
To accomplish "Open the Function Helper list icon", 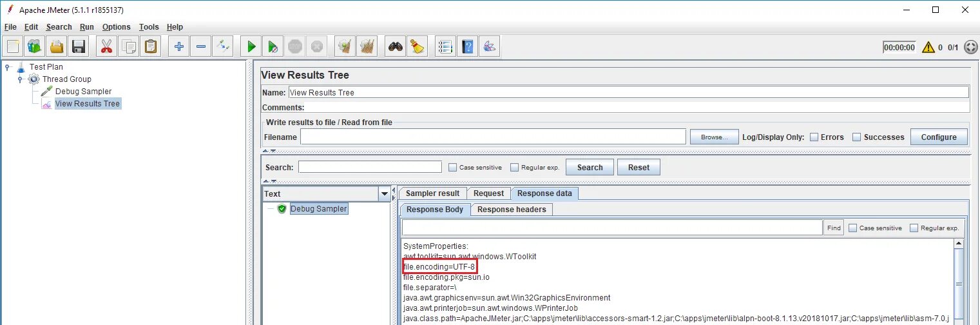I will [x=446, y=46].
